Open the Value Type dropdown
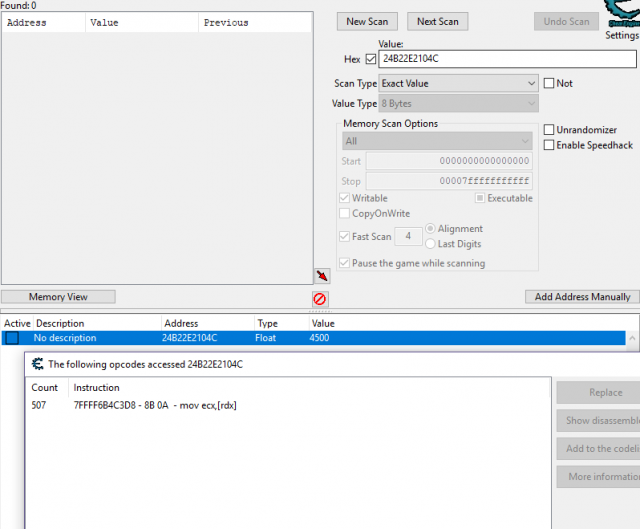Viewport: 640px width, 529px height. pos(458,104)
